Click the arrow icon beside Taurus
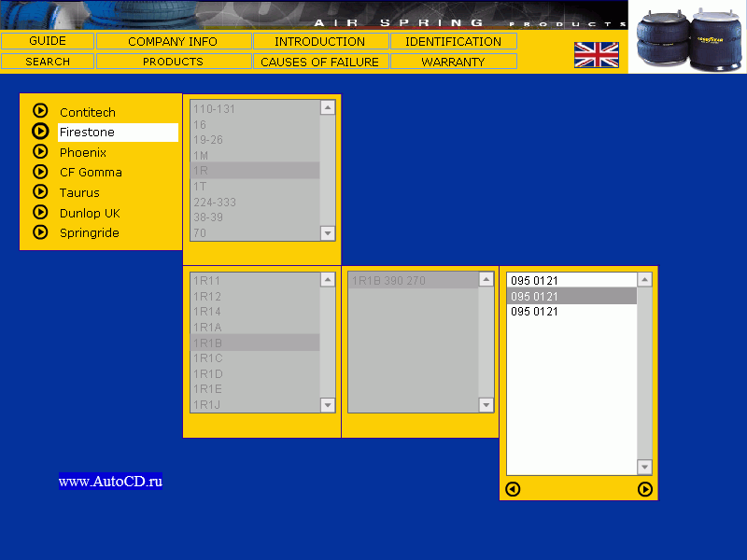The image size is (747, 560). pos(40,191)
